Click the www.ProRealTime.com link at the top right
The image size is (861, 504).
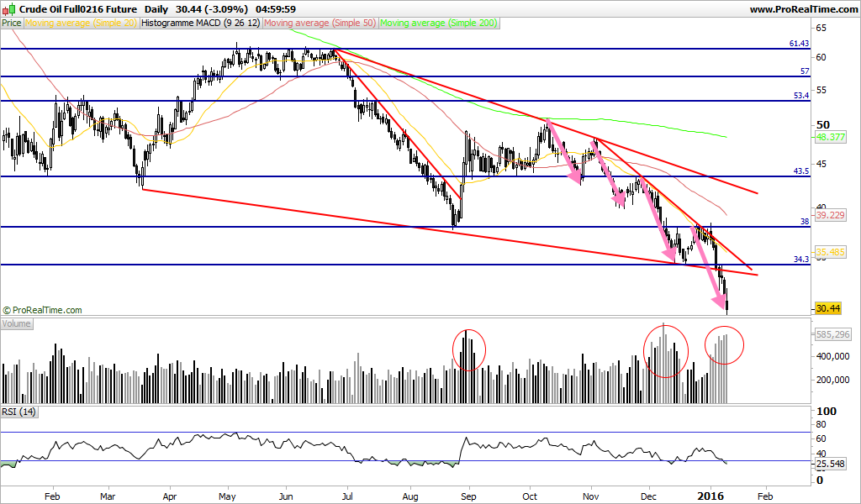pos(803,9)
